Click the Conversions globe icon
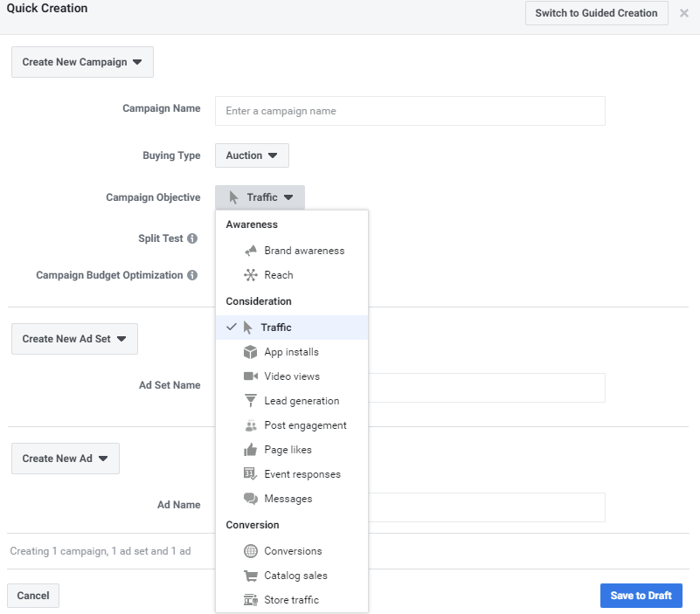The image size is (700, 614). click(251, 551)
